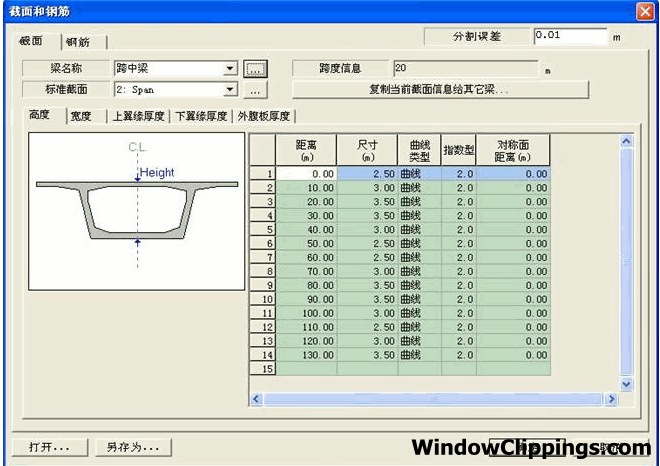Screen dimensions: 660x466
Task: Click the box girder section preview
Action: (136, 211)
